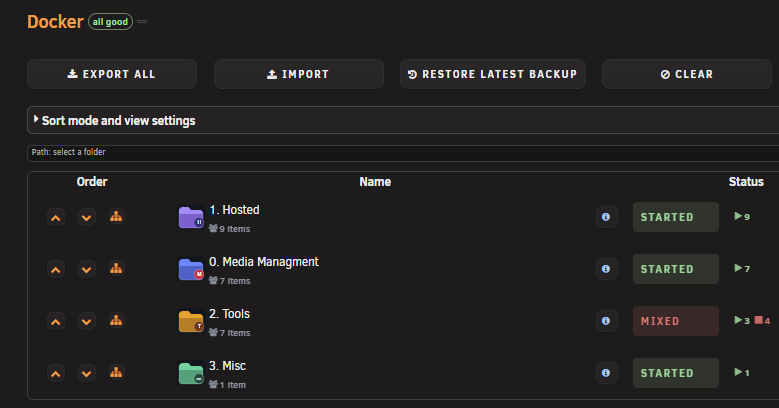Image resolution: width=779 pixels, height=408 pixels.
Task: Select the 0. Media Managment folder name
Action: pyautogui.click(x=264, y=262)
